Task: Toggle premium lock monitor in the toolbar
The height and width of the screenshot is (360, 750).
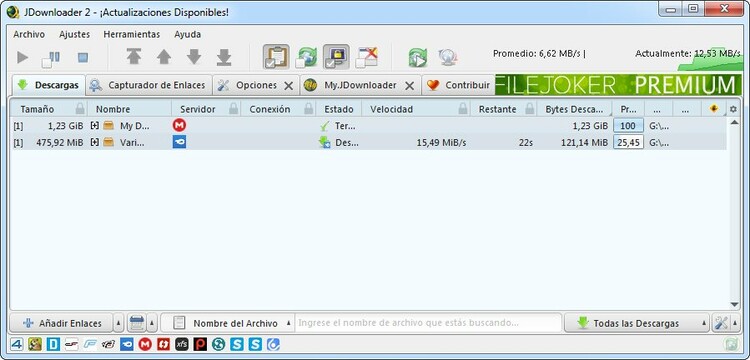Action: pyautogui.click(x=336, y=57)
